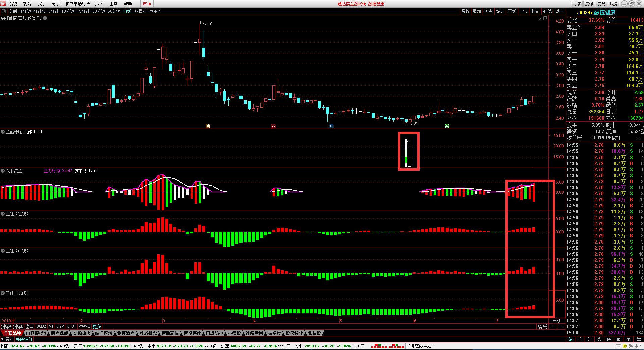Viewport: 644px width, 350px height.
Task: Toggle the 三红（短线） indicator circle button
Action: 3,214
